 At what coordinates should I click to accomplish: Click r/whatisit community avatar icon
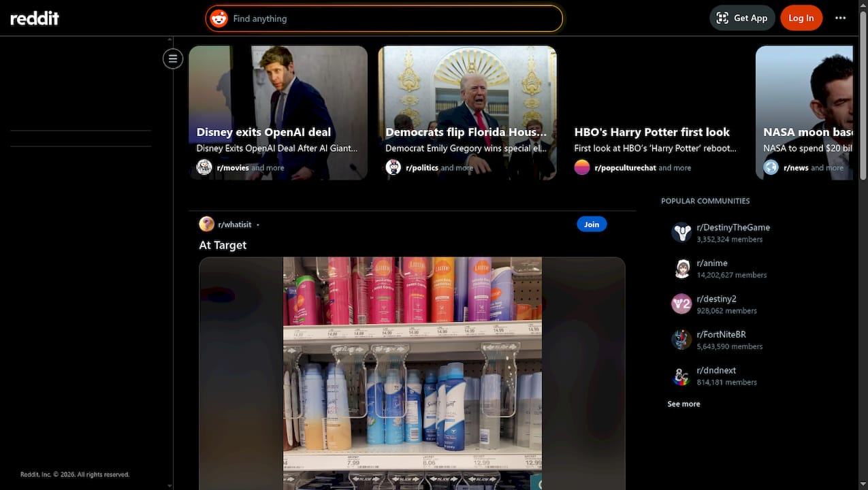click(x=206, y=225)
